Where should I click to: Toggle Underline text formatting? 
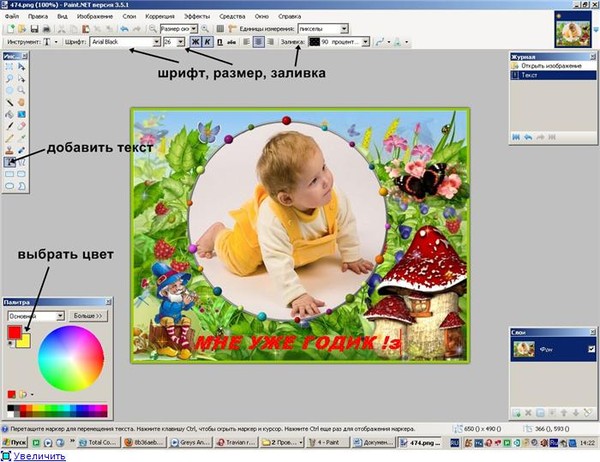click(x=220, y=42)
